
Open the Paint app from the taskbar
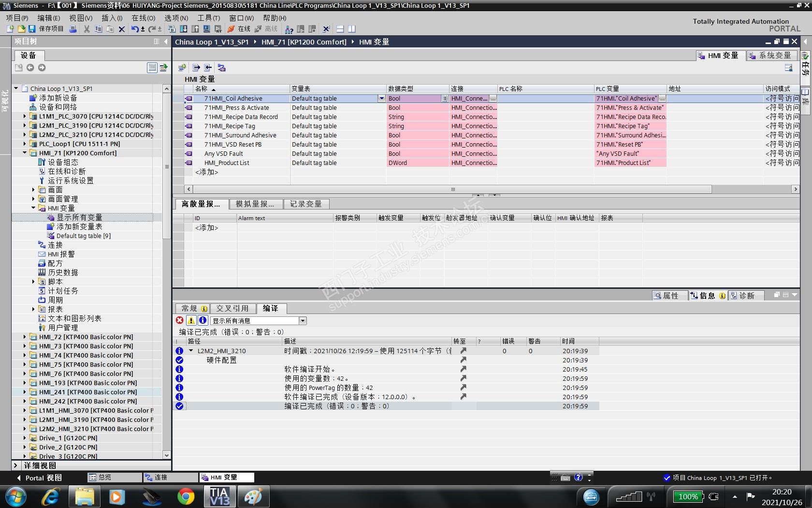click(x=253, y=496)
